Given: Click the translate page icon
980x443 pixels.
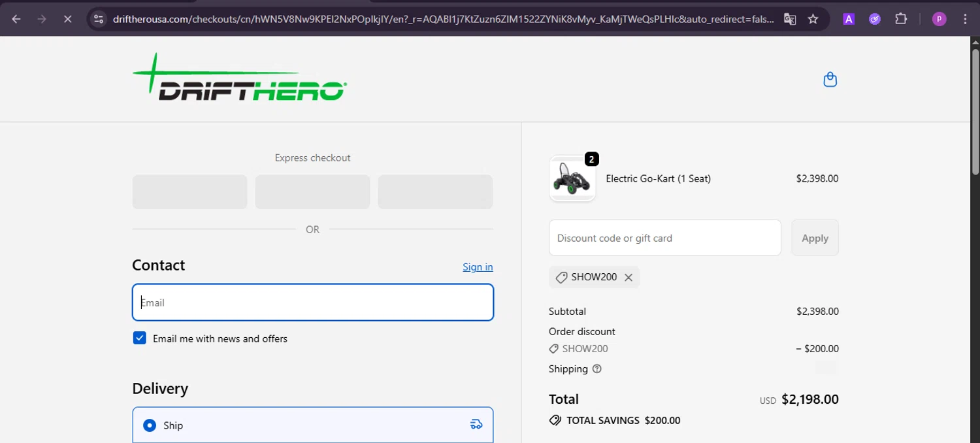Looking at the screenshot, I should (790, 19).
